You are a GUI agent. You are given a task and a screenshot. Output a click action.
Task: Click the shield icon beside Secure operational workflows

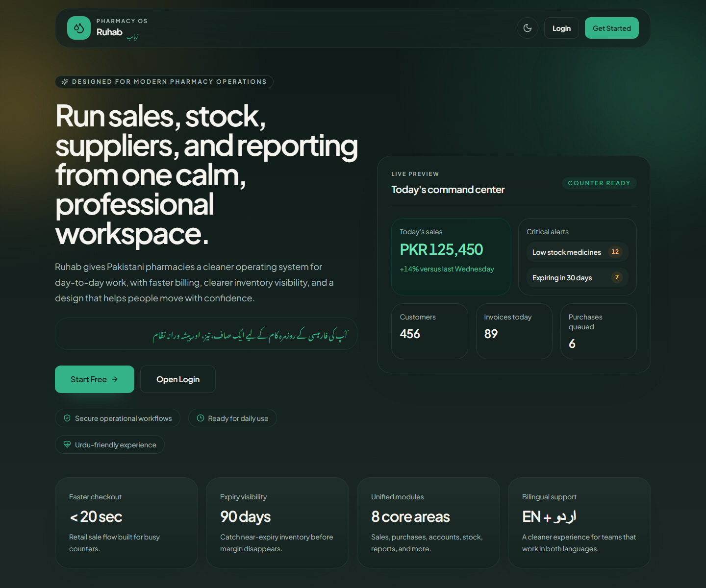[x=67, y=418]
